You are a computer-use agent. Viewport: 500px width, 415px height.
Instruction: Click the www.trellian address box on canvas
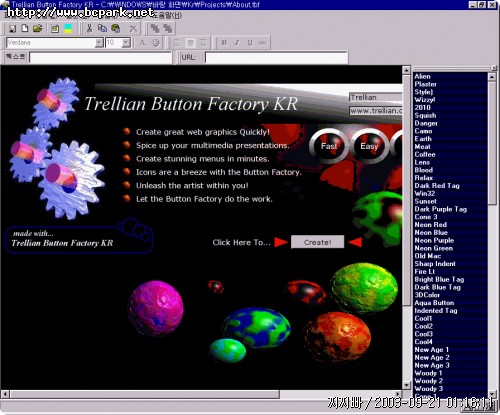tap(376, 111)
